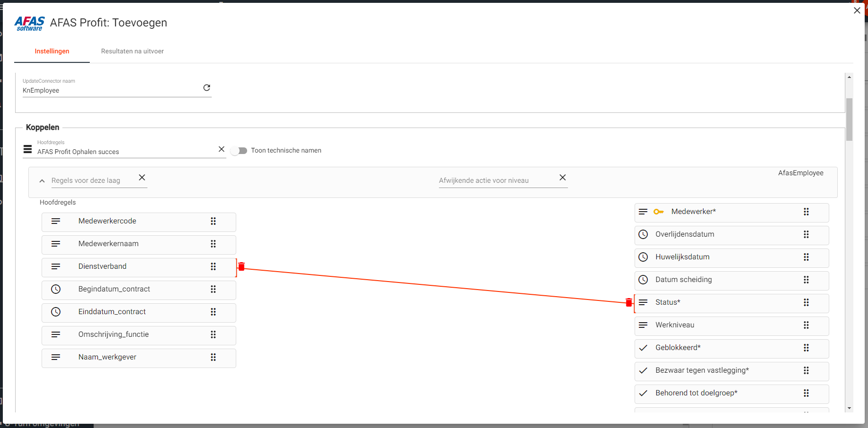868x428 pixels.
Task: Click the drag handle on Werkniveau row
Action: coord(806,325)
